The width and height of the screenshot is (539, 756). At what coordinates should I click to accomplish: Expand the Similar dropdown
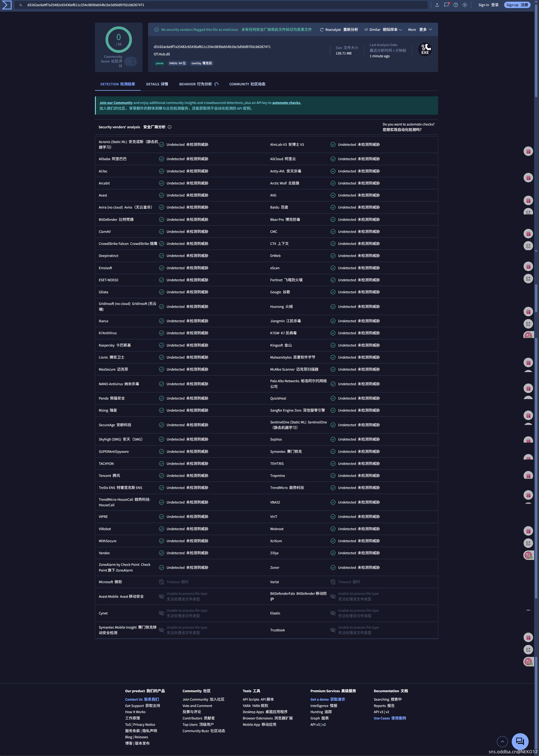pos(383,30)
